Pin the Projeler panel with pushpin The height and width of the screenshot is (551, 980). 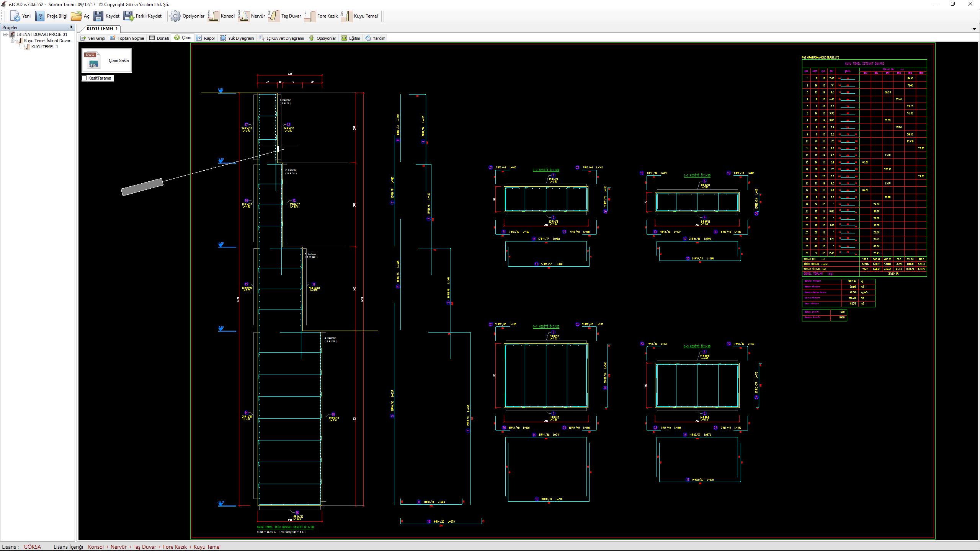point(71,28)
